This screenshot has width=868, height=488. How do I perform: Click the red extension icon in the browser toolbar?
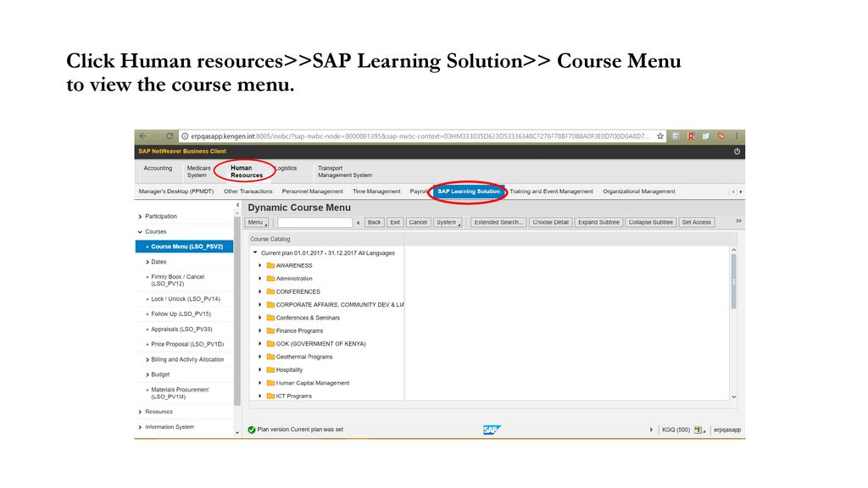[x=691, y=136]
